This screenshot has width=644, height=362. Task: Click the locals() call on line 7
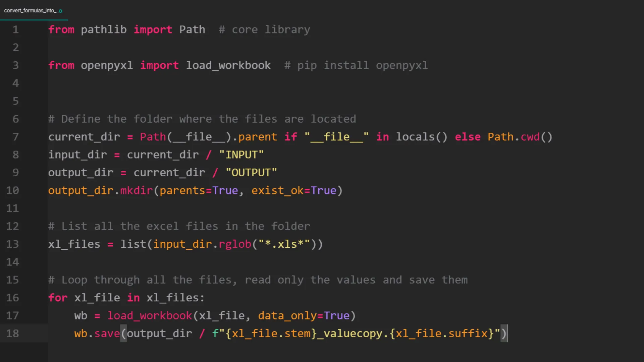click(x=421, y=137)
